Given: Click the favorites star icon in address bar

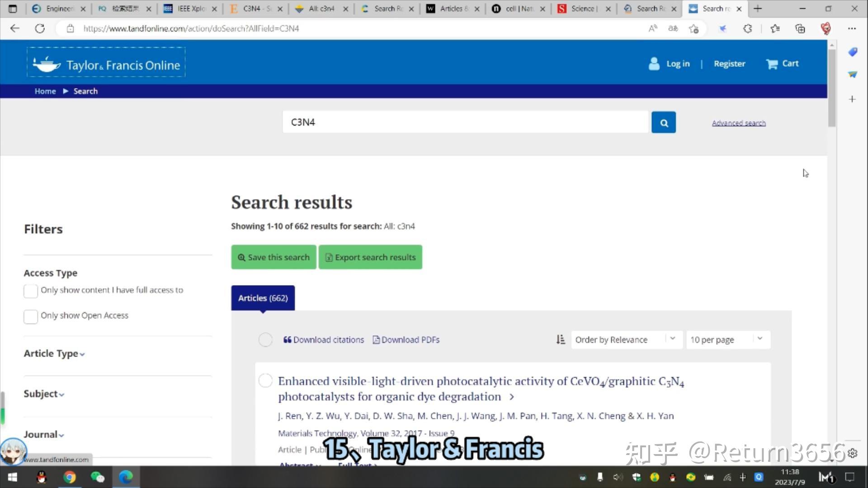Looking at the screenshot, I should pyautogui.click(x=693, y=28).
